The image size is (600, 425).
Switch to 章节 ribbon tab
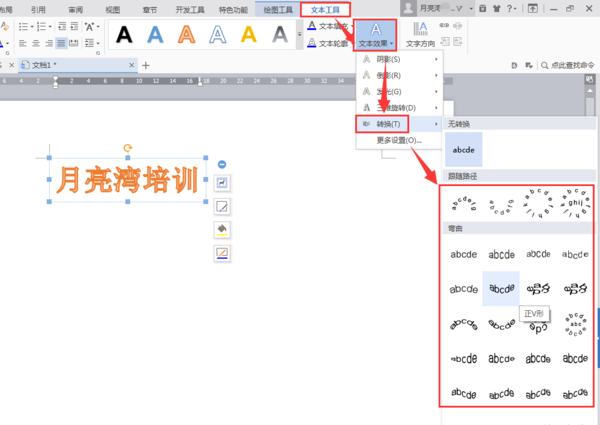(150, 9)
